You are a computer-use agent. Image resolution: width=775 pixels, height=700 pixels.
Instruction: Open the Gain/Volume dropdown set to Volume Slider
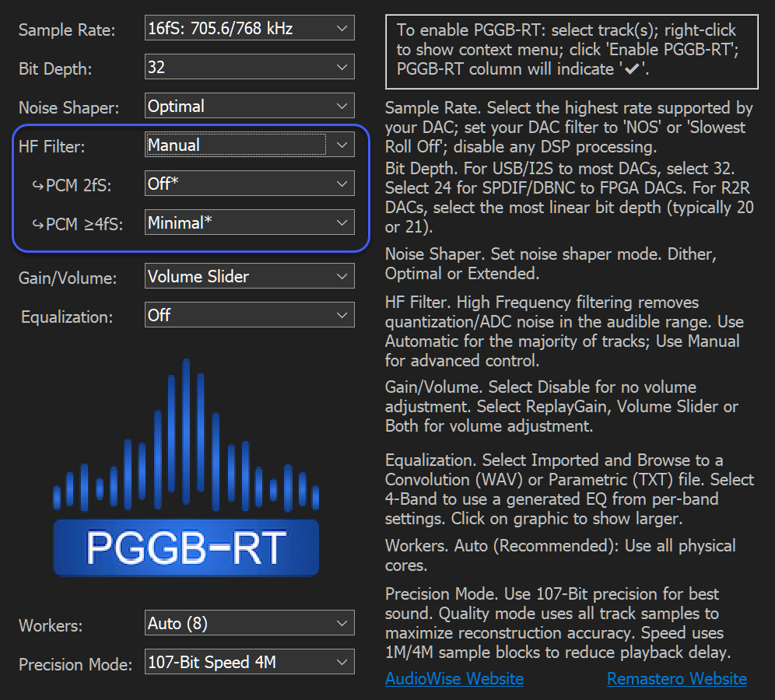tap(250, 276)
